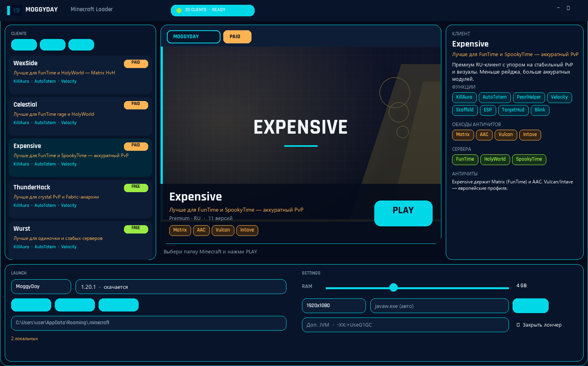Click the Blink function chip

(540, 110)
